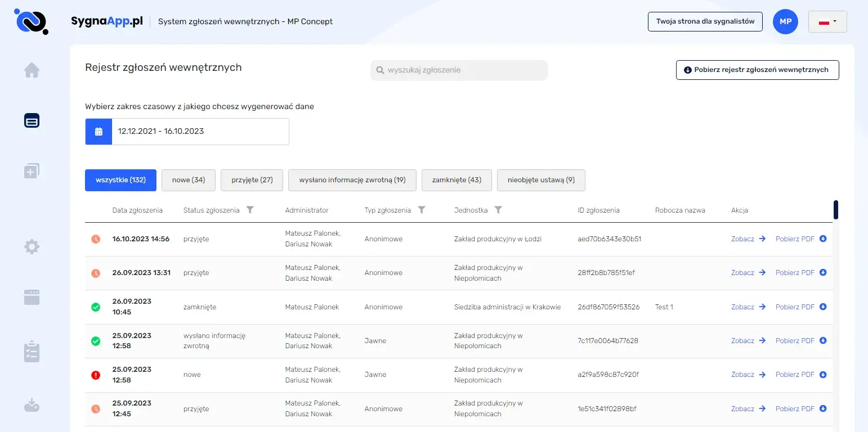868x432 pixels.
Task: Click Zobacz arrow icon for 26df867059f53526 row
Action: coord(762,307)
